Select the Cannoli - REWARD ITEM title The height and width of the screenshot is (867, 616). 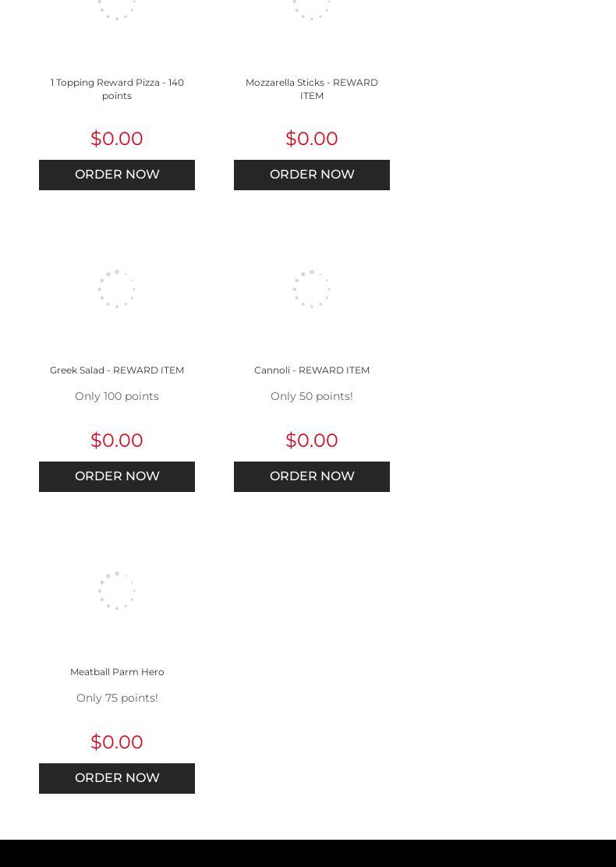(x=312, y=370)
